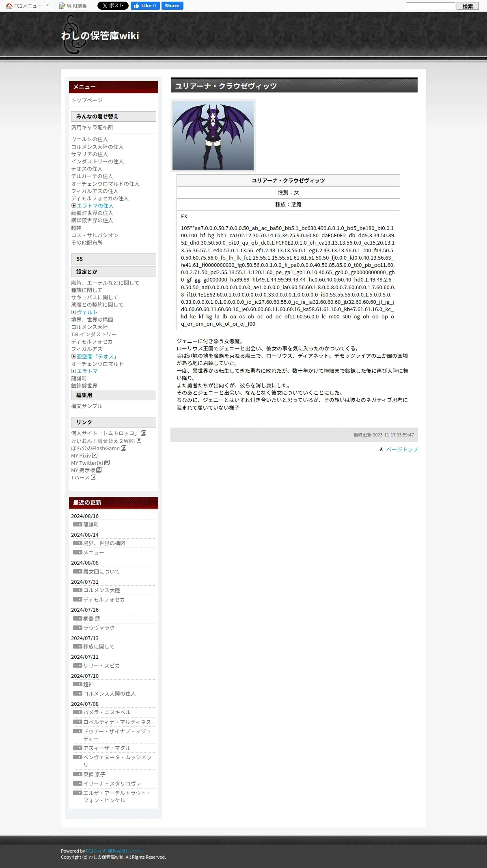Click arrow icon next to パメラ・エスキベル
The width and height of the screenshot is (487, 868).
click(x=78, y=712)
